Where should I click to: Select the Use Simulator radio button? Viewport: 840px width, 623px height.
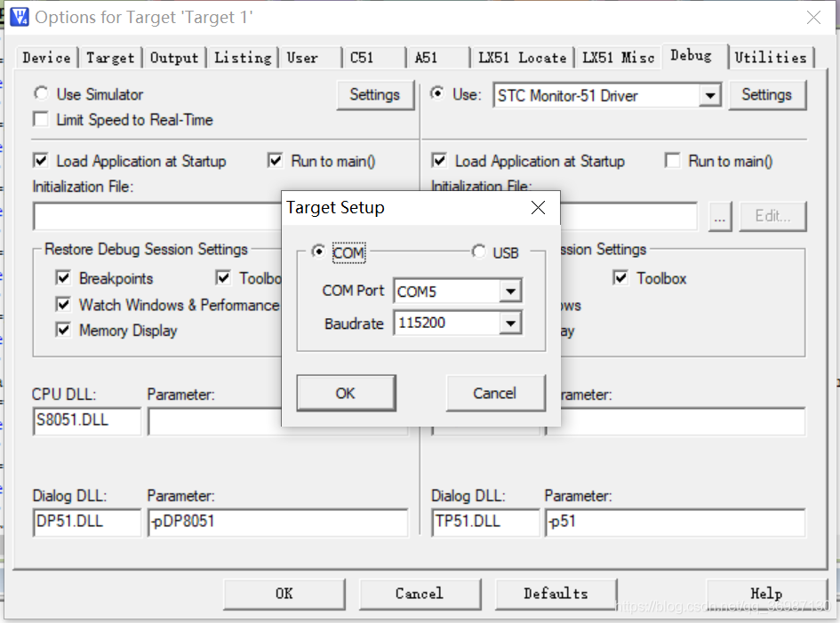tap(41, 93)
